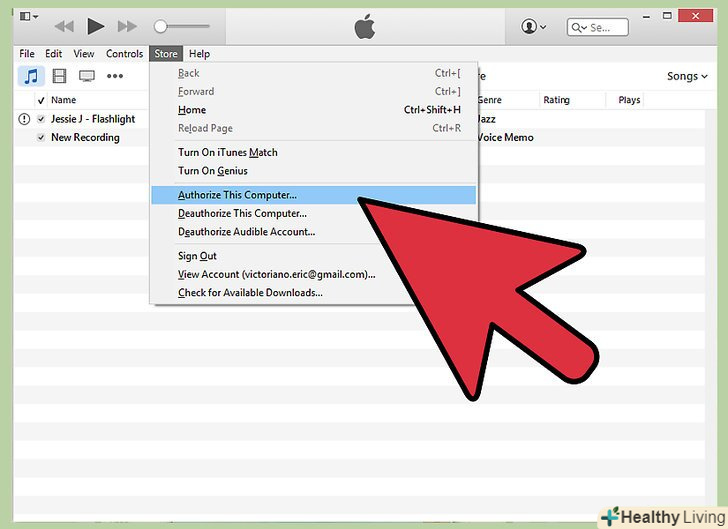Click the volume slider knob
This screenshot has width=728, height=529.
pos(161,26)
